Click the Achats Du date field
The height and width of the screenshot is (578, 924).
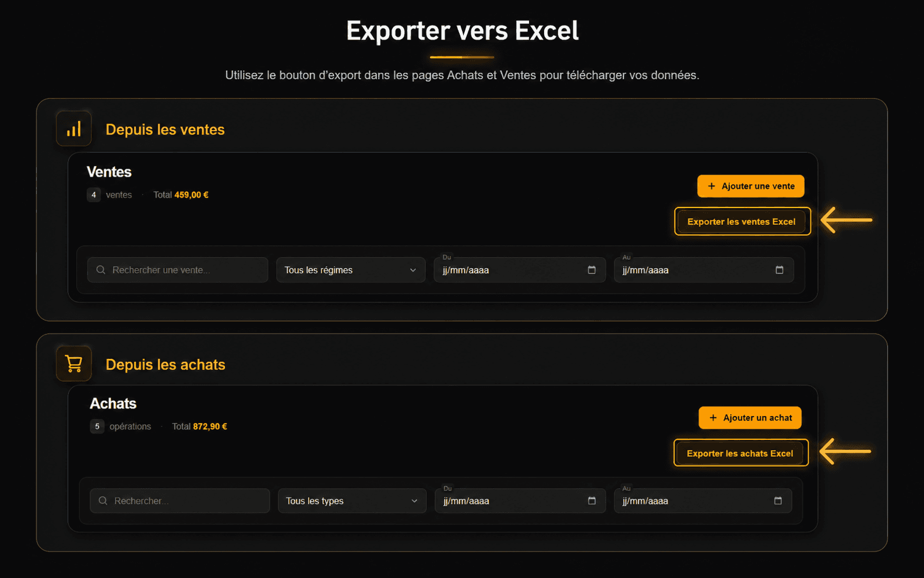[x=520, y=501]
